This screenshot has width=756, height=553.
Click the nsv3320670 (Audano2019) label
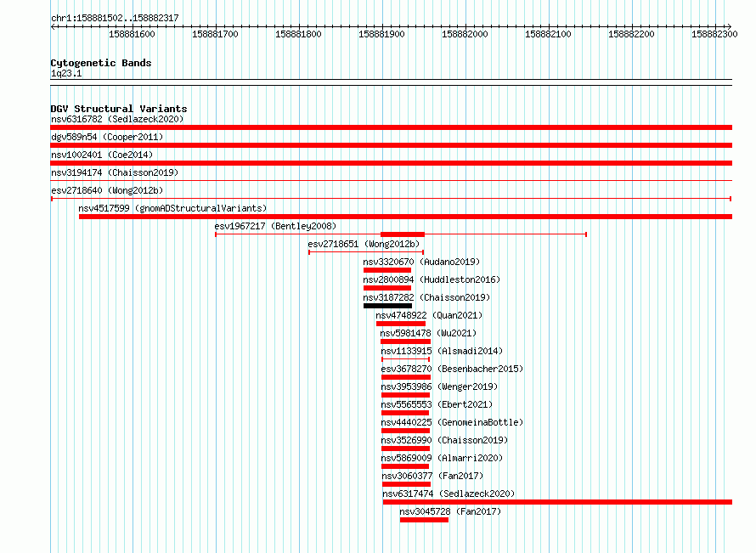pos(421,262)
